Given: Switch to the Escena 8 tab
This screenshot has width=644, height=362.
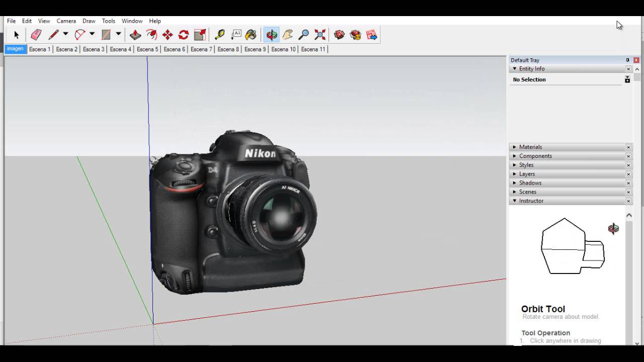Looking at the screenshot, I should pyautogui.click(x=228, y=49).
